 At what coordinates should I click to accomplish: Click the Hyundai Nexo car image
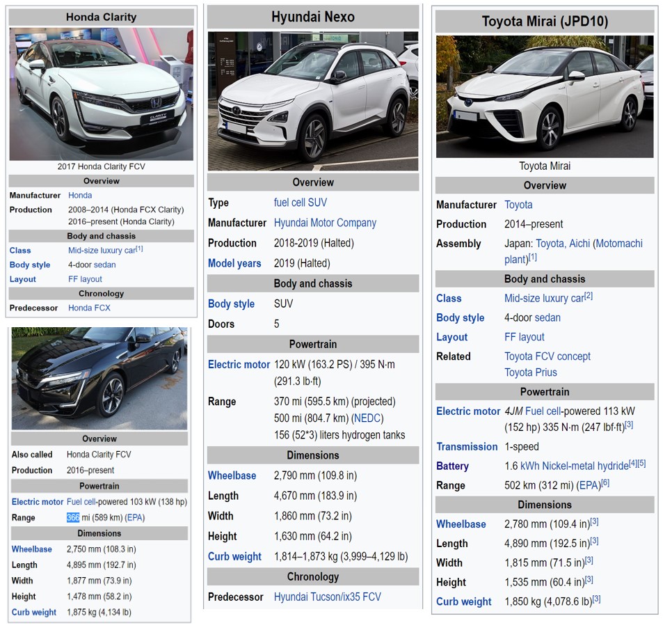tap(313, 101)
